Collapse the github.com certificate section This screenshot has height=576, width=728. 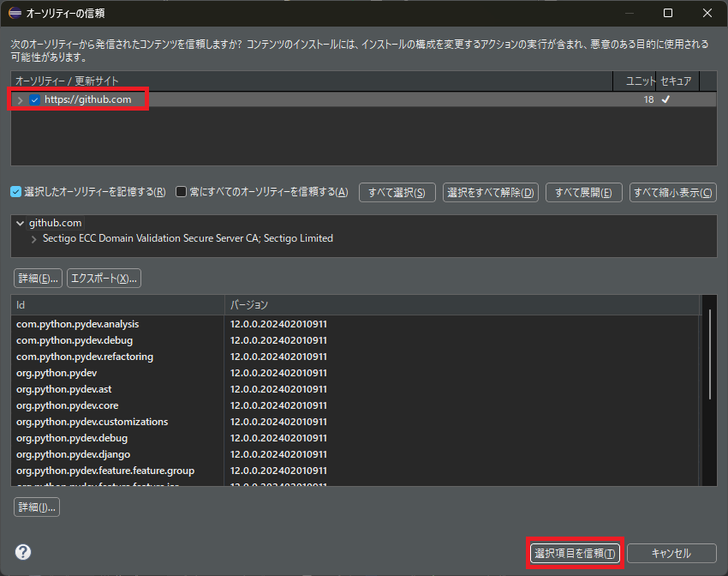pos(15,221)
